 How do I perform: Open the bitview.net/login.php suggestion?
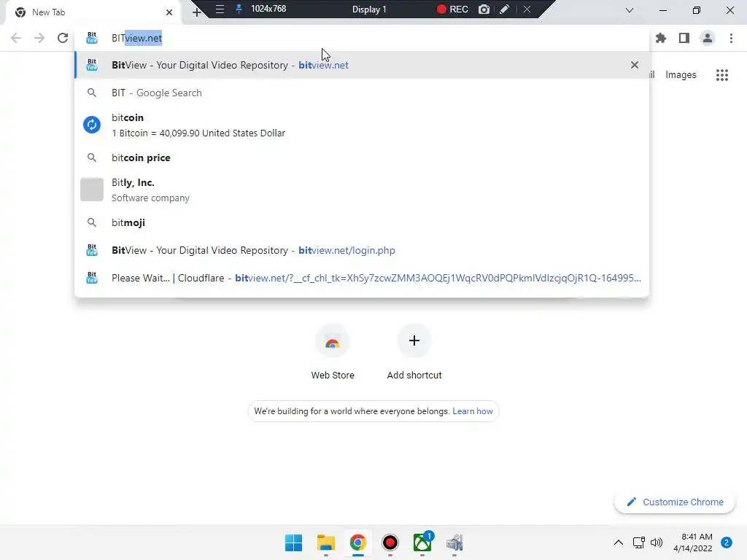point(362,251)
